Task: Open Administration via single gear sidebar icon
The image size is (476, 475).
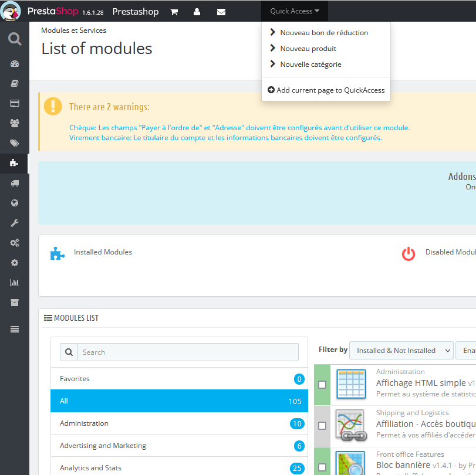Action: tap(15, 263)
